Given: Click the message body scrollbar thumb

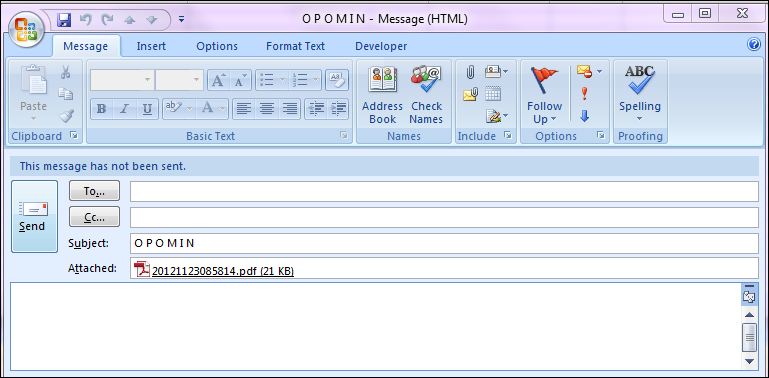Looking at the screenshot, I should (x=749, y=337).
